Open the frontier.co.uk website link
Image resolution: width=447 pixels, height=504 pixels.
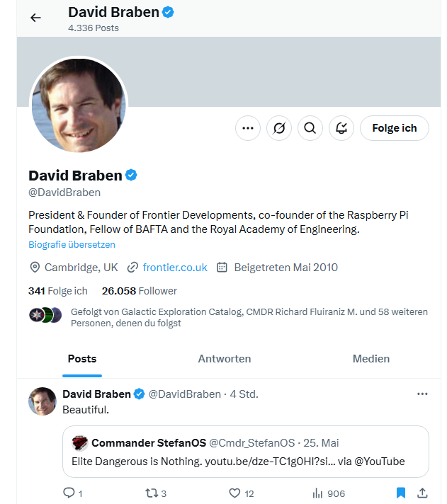175,268
